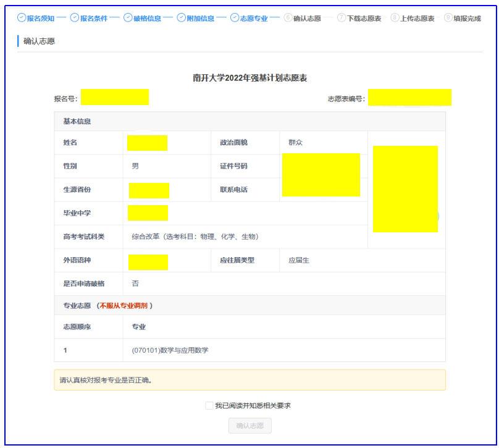Click the 性别 field label
Screen dimensions: 499x448
click(70, 166)
